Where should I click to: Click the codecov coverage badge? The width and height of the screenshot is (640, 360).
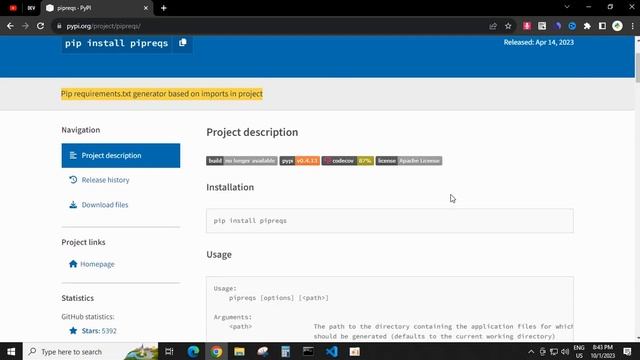click(348, 161)
